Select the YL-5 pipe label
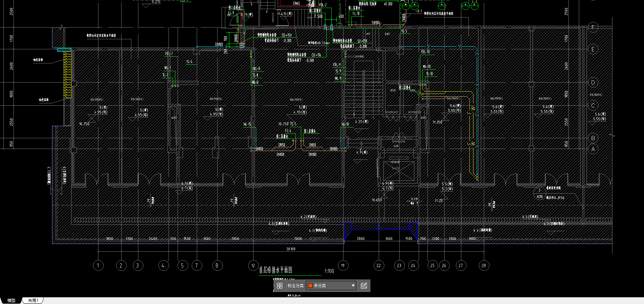Viewport: 644px width, 304px height. (404, 31)
